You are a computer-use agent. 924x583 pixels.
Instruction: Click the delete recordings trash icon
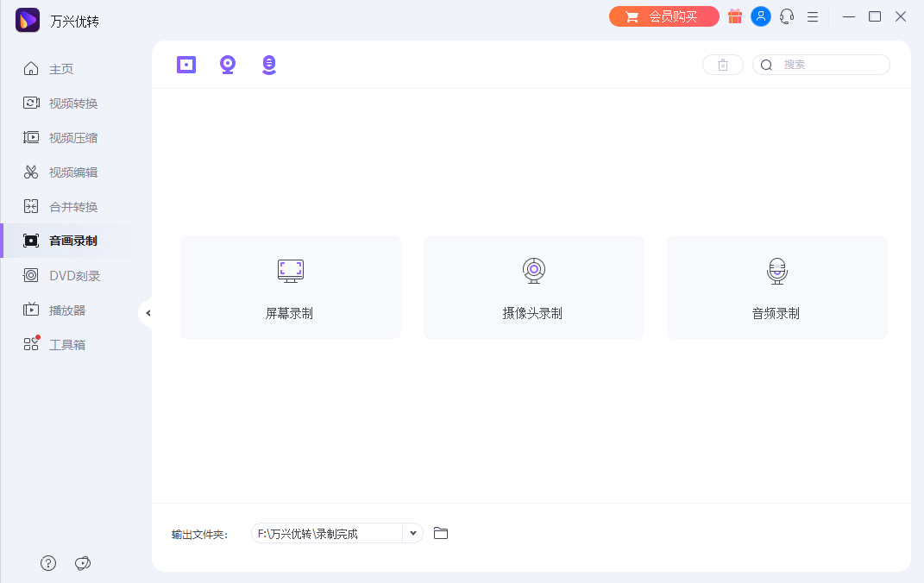coord(722,64)
